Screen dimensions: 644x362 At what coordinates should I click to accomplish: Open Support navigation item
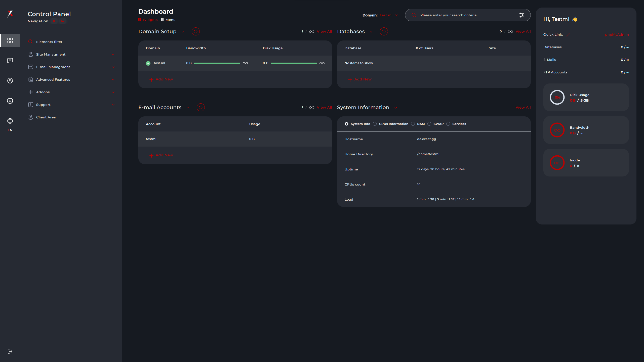tap(71, 105)
